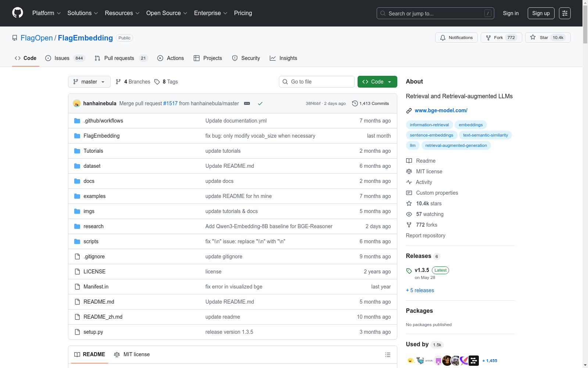The width and height of the screenshot is (588, 368).
Task: View the 8 Tags link
Action: (x=166, y=82)
